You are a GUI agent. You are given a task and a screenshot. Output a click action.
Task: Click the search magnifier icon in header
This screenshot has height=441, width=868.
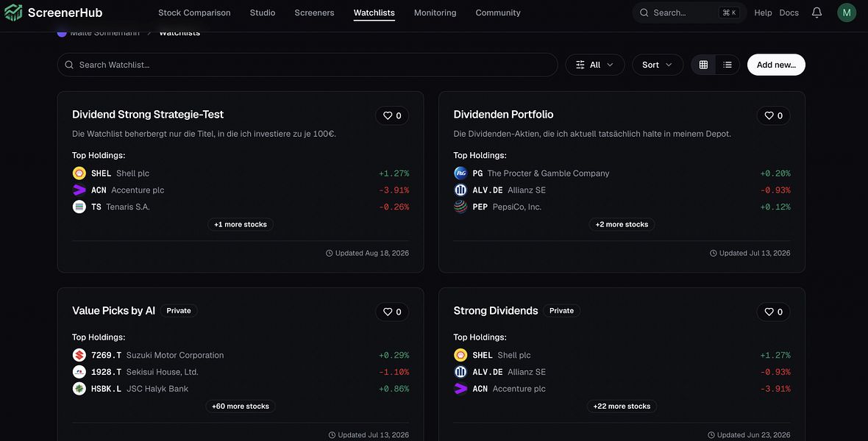click(644, 12)
